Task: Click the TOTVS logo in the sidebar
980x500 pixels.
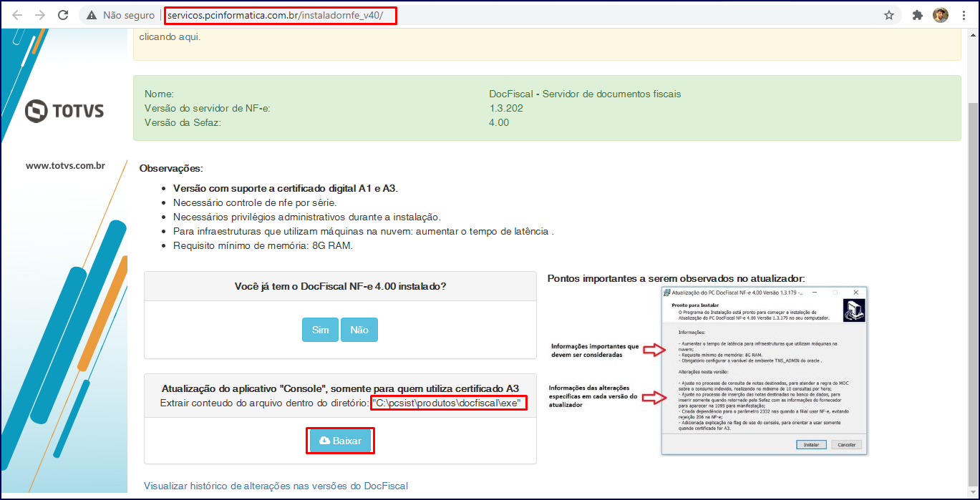Action: tap(64, 111)
